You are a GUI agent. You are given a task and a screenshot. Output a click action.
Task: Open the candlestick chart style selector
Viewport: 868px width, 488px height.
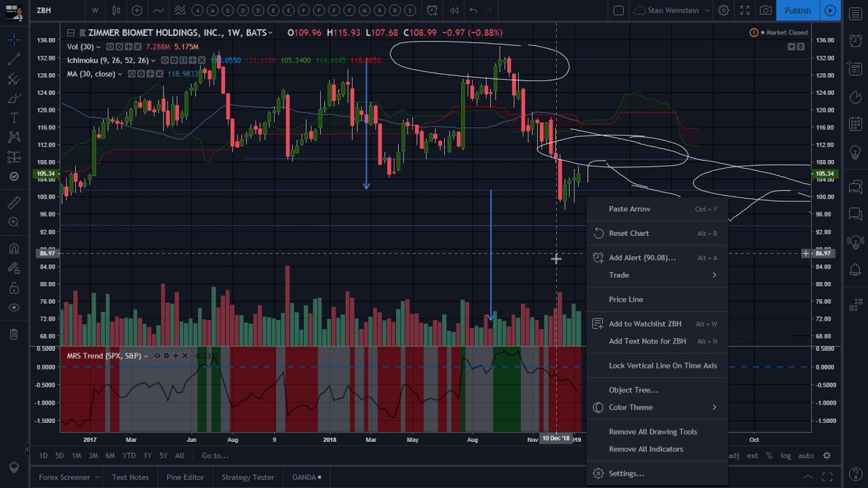click(117, 10)
